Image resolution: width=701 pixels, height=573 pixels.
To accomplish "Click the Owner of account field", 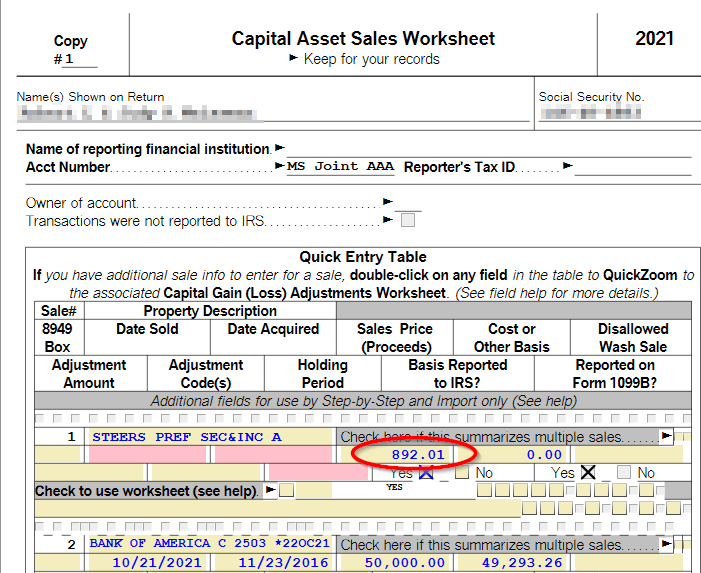I will pyautogui.click(x=408, y=203).
